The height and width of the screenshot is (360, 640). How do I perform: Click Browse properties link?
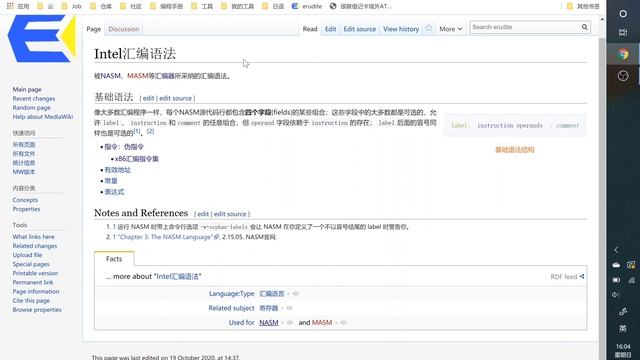(x=37, y=309)
